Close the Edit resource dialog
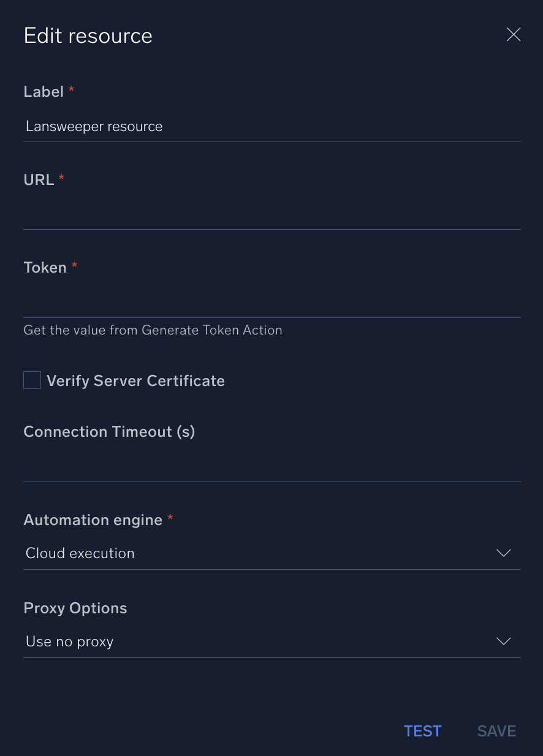 coord(514,35)
